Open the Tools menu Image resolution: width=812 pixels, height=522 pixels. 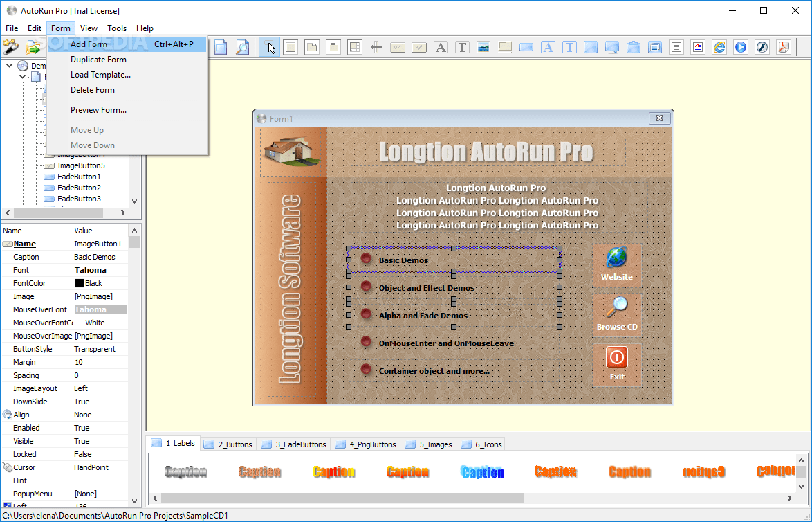(x=117, y=28)
